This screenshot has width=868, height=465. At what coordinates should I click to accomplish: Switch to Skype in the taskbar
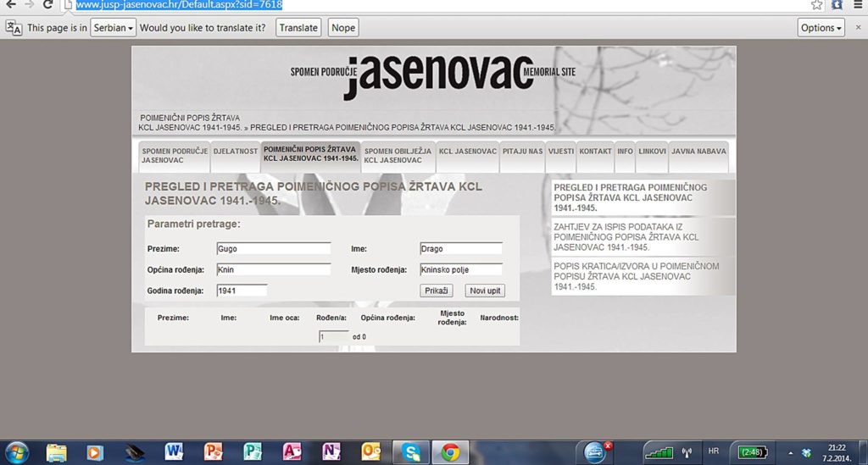tap(411, 452)
